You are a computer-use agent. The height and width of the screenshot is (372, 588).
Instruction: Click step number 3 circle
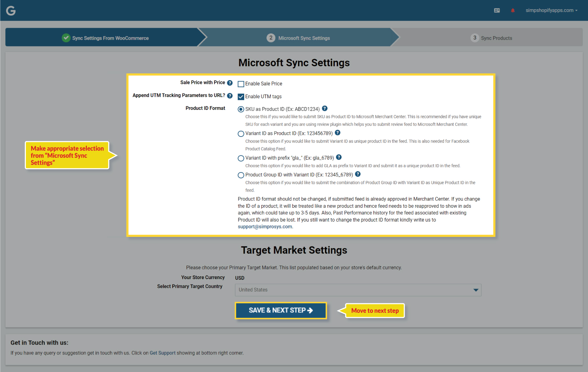(475, 38)
